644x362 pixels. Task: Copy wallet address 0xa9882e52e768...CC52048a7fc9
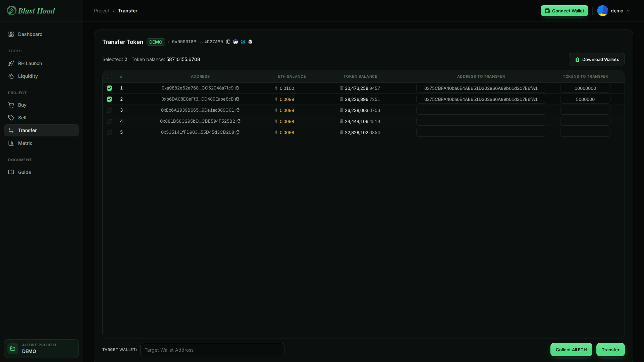pyautogui.click(x=237, y=88)
